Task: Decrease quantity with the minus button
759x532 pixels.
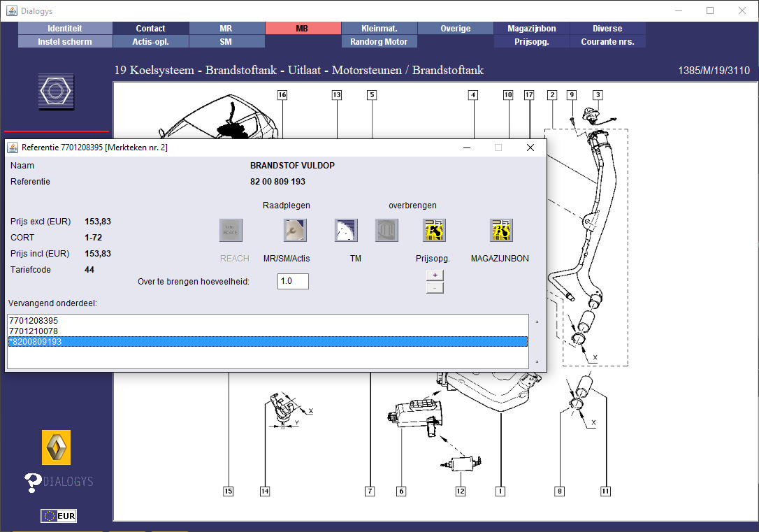Action: click(x=435, y=287)
